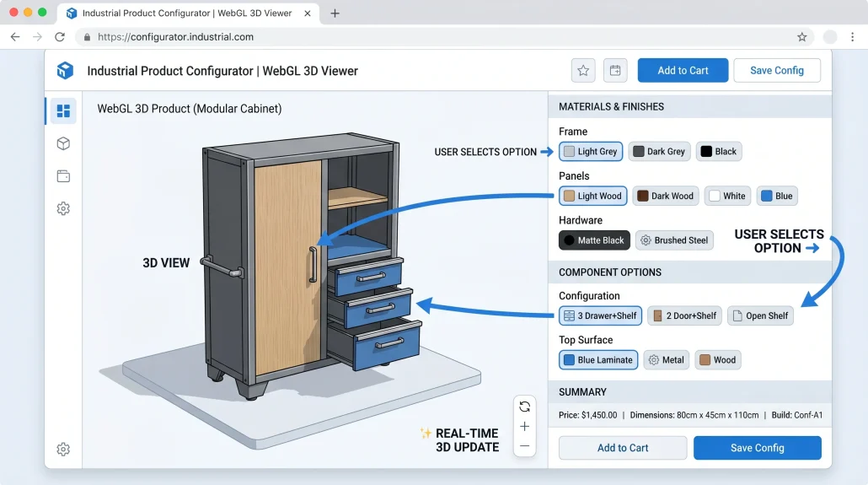The image size is (868, 485).
Task: Click Add to Cart in the header
Action: click(x=683, y=70)
